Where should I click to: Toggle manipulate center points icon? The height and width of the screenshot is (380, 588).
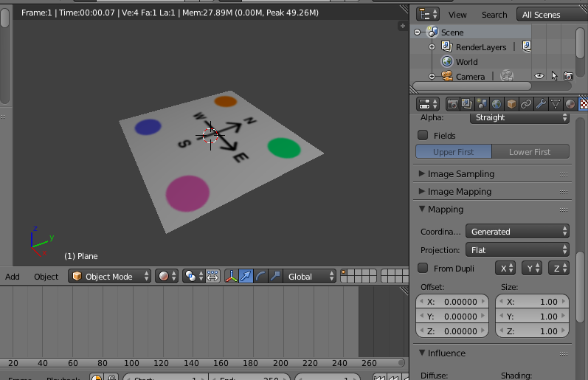[212, 277]
